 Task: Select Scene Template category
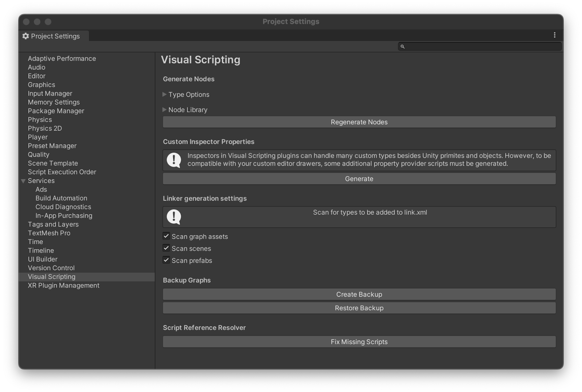[53, 163]
